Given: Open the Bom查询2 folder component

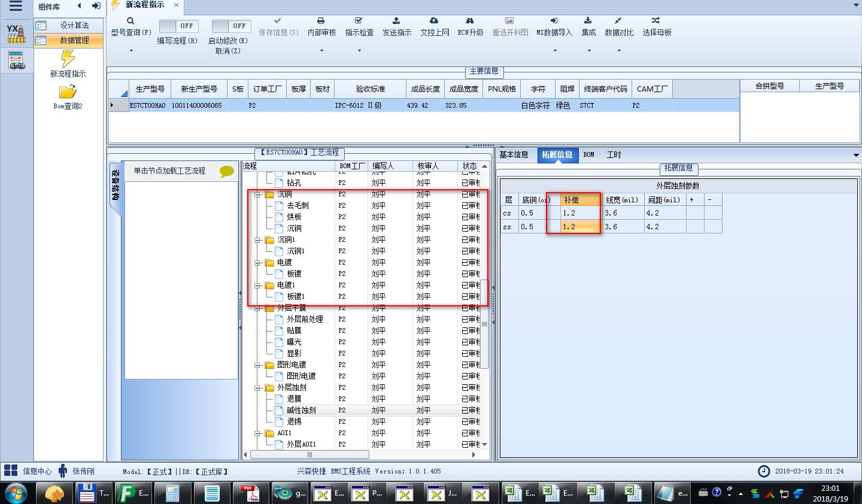Looking at the screenshot, I should coord(68,97).
